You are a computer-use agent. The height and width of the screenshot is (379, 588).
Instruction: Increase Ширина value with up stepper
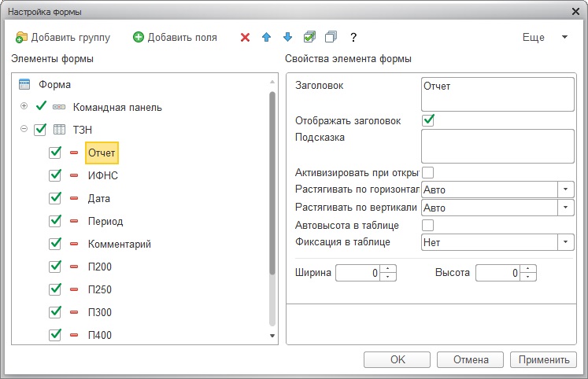click(x=388, y=268)
